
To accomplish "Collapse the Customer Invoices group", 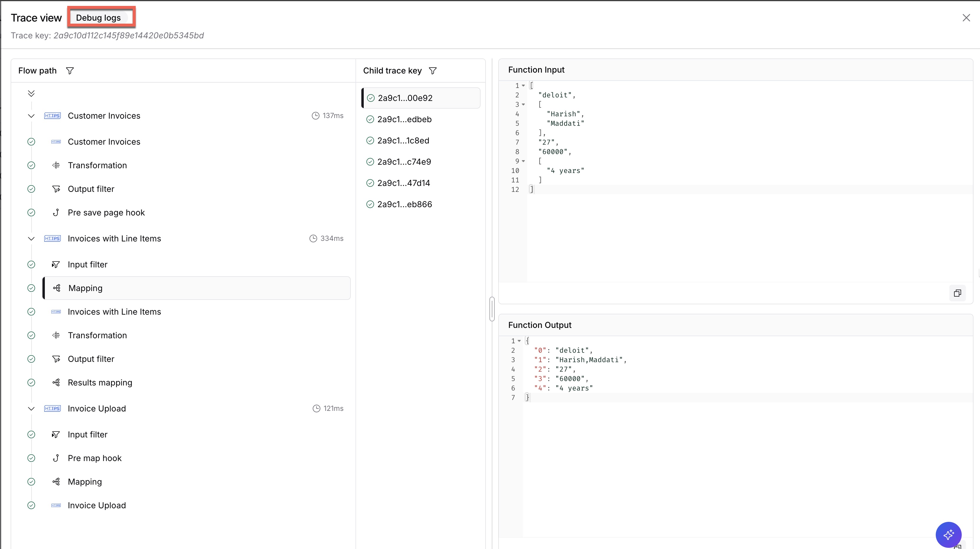I will (x=31, y=116).
